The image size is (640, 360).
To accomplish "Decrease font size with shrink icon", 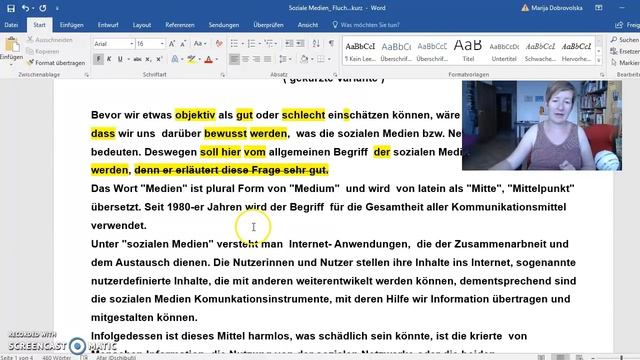I will coord(183,43).
